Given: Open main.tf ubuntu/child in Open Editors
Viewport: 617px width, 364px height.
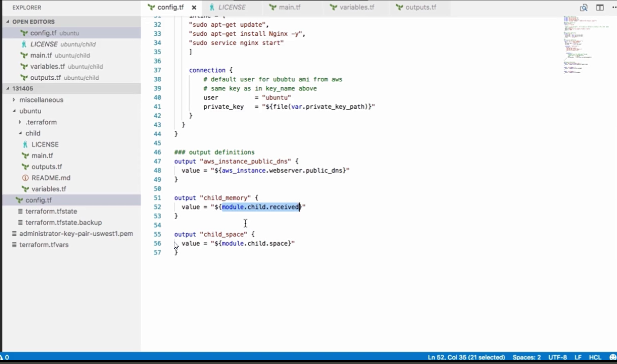Looking at the screenshot, I should click(x=71, y=56).
